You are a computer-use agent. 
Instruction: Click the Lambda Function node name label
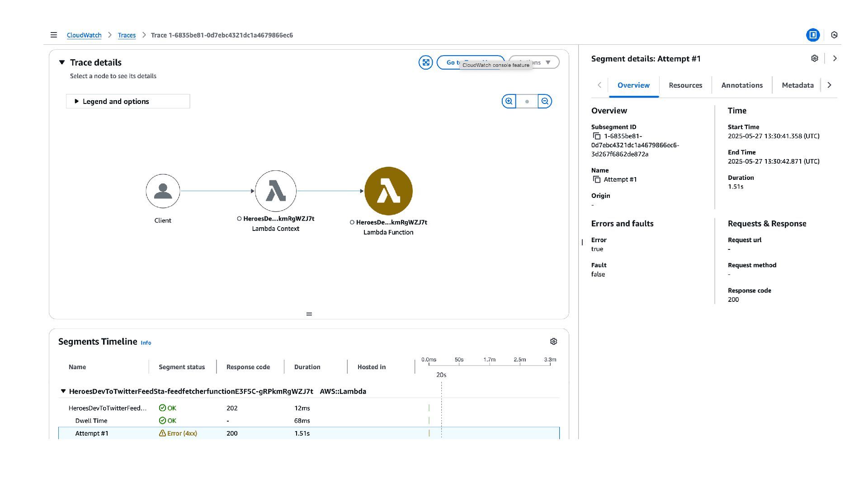tap(392, 222)
